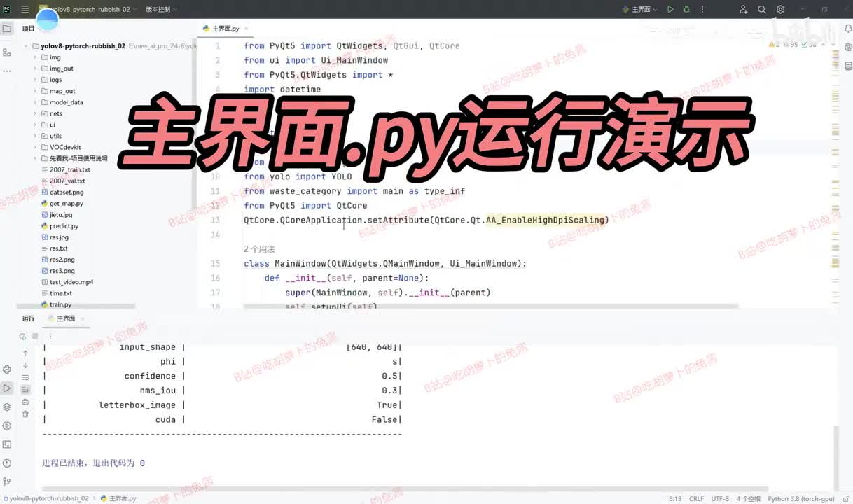Expand the img folder
This screenshot has height=504, width=853.
pos(36,57)
